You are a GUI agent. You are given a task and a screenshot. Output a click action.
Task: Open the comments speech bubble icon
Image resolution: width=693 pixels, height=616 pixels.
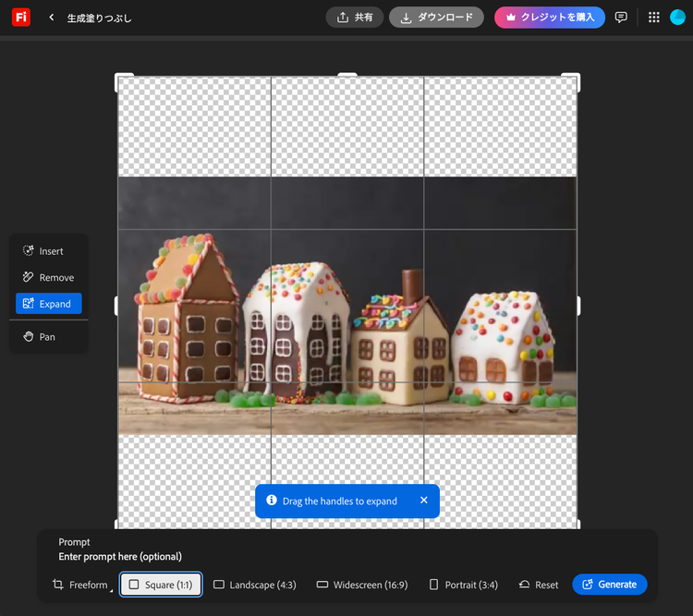(x=621, y=18)
